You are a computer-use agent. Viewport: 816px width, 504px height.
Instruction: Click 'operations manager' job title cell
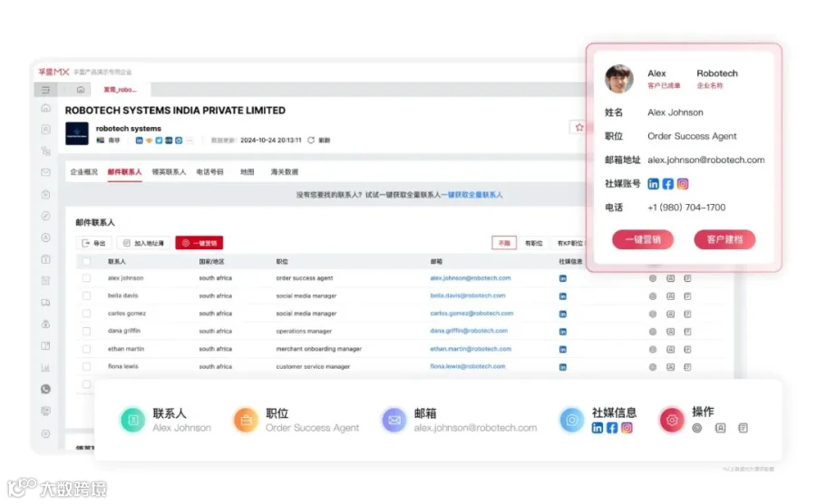pos(304,332)
